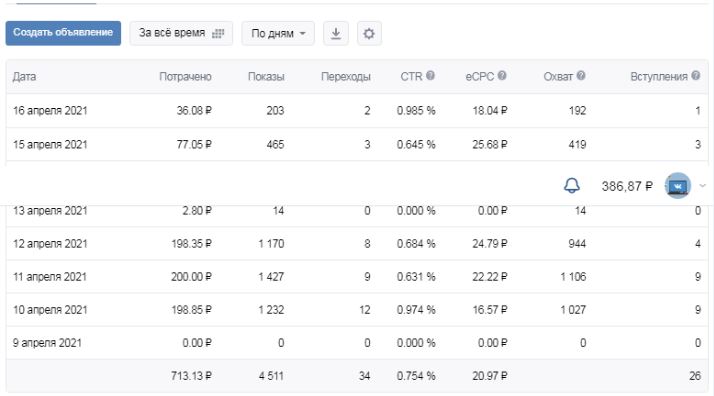Open table settings gear icon

(369, 33)
